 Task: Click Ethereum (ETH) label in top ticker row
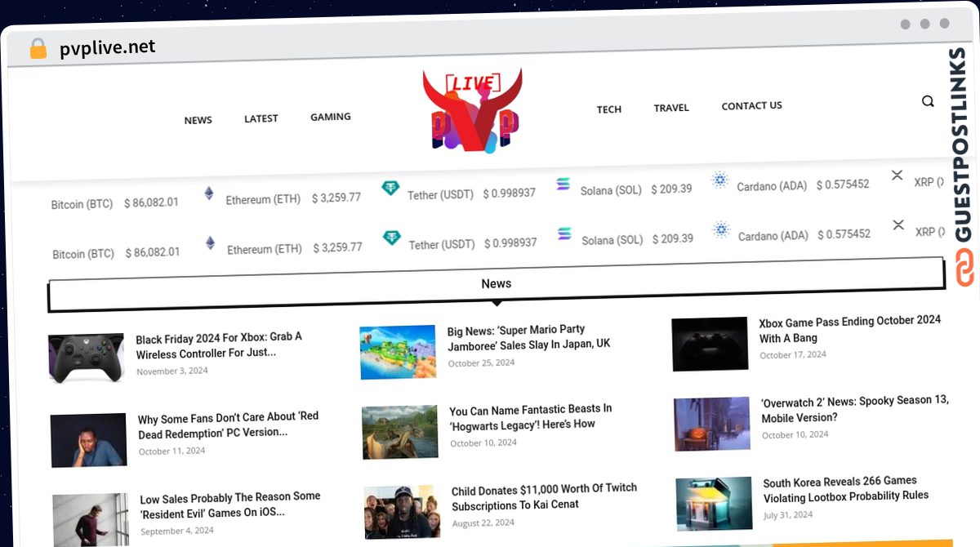[263, 199]
